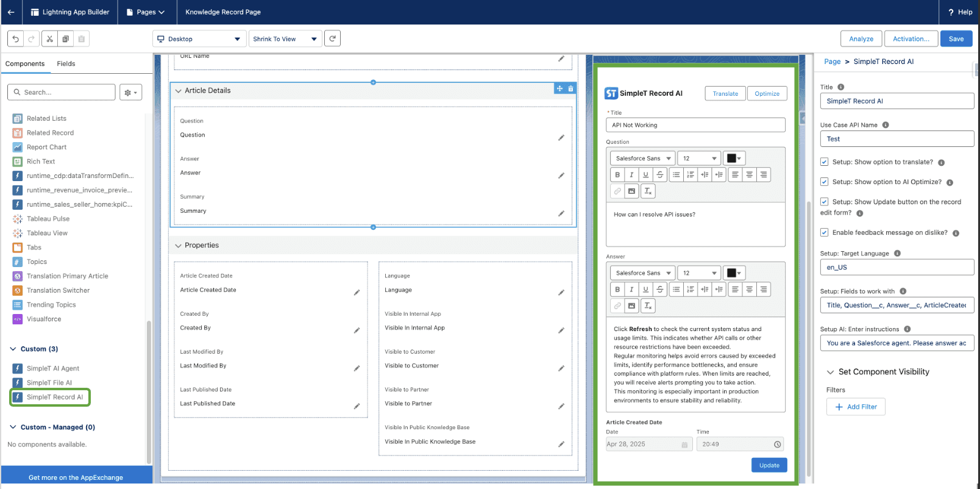
Task: Refresh the page canvas
Action: 332,38
